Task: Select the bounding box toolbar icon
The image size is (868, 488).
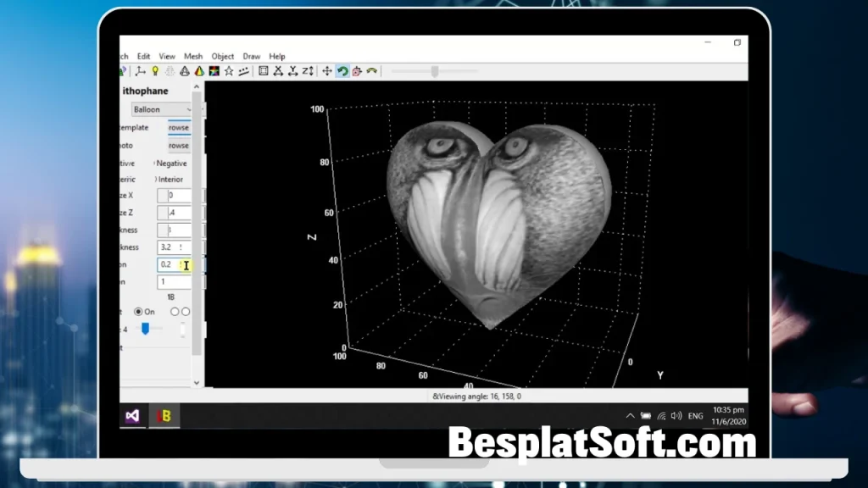Action: (x=263, y=71)
